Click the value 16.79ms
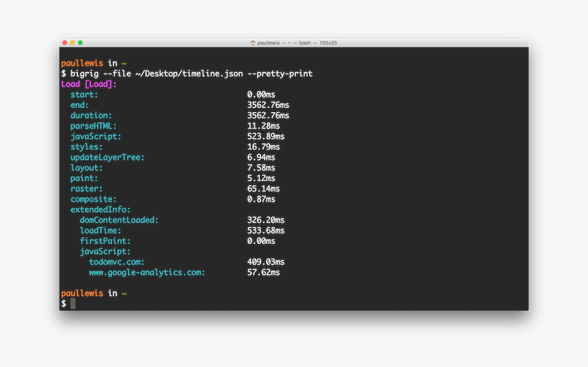 point(263,147)
